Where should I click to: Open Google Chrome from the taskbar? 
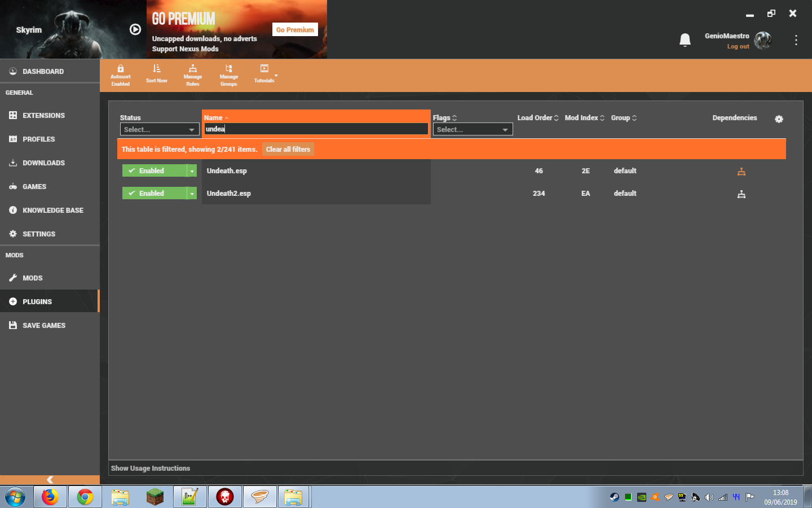coord(85,497)
